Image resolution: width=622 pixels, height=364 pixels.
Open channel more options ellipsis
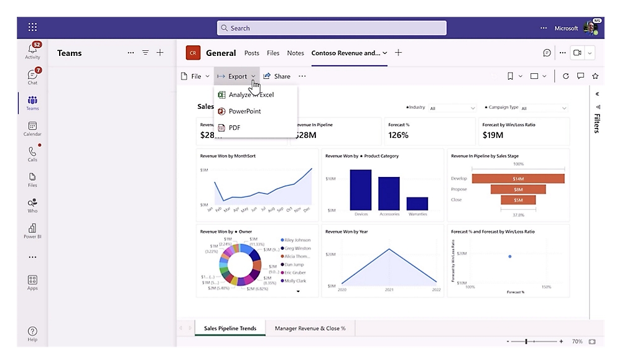562,53
